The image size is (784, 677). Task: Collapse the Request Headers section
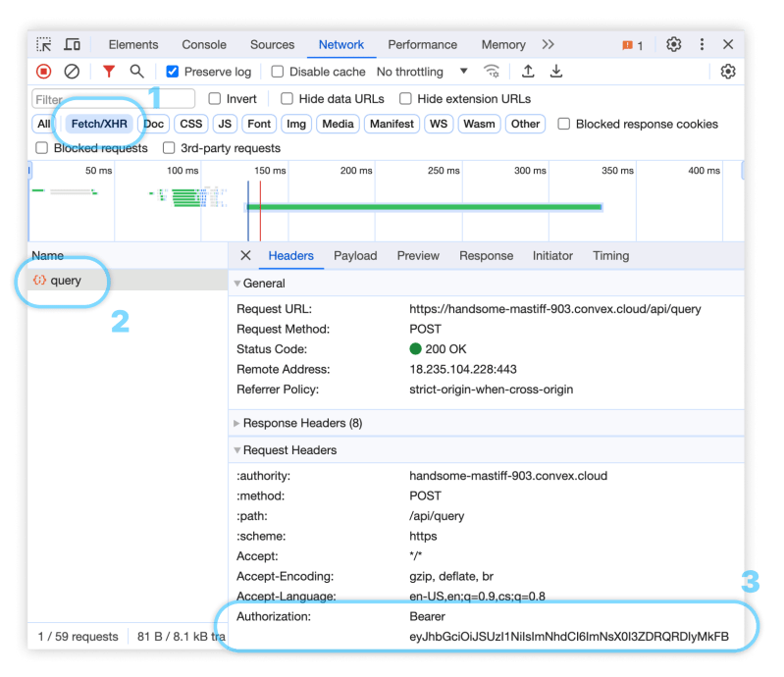click(x=237, y=450)
